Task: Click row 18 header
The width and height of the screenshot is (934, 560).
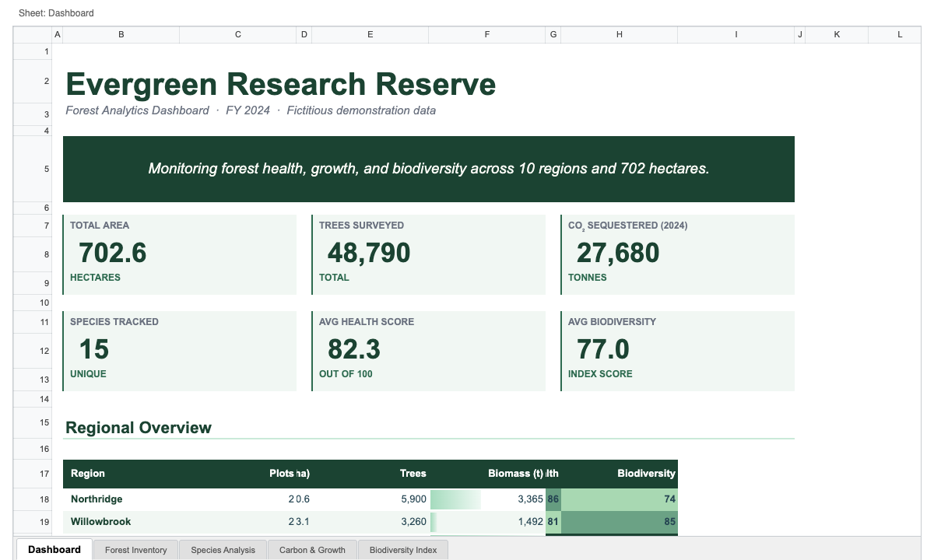Action: tap(47, 499)
